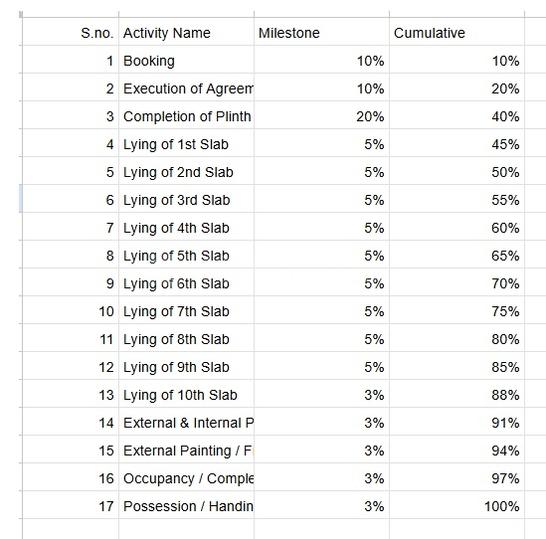Select the 88% cumulative cell

[457, 394]
